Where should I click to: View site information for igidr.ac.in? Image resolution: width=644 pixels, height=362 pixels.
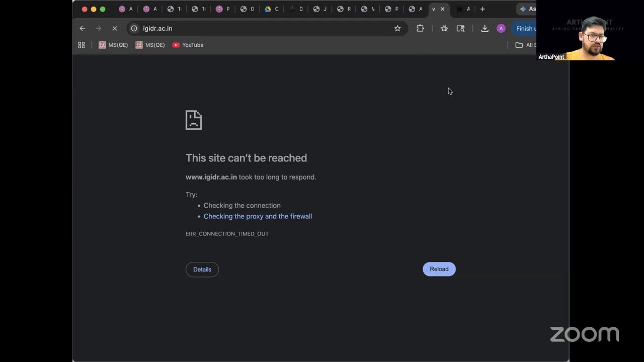coord(134,29)
